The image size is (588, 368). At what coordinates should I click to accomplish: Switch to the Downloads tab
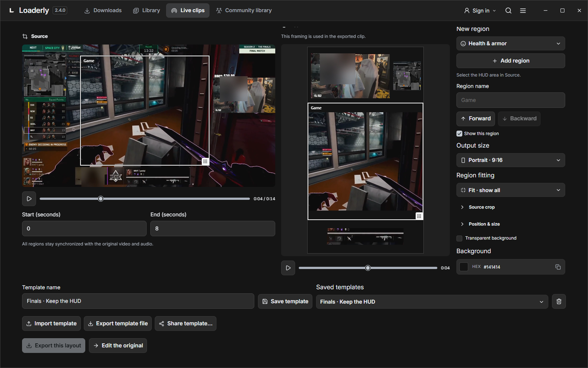tap(103, 11)
